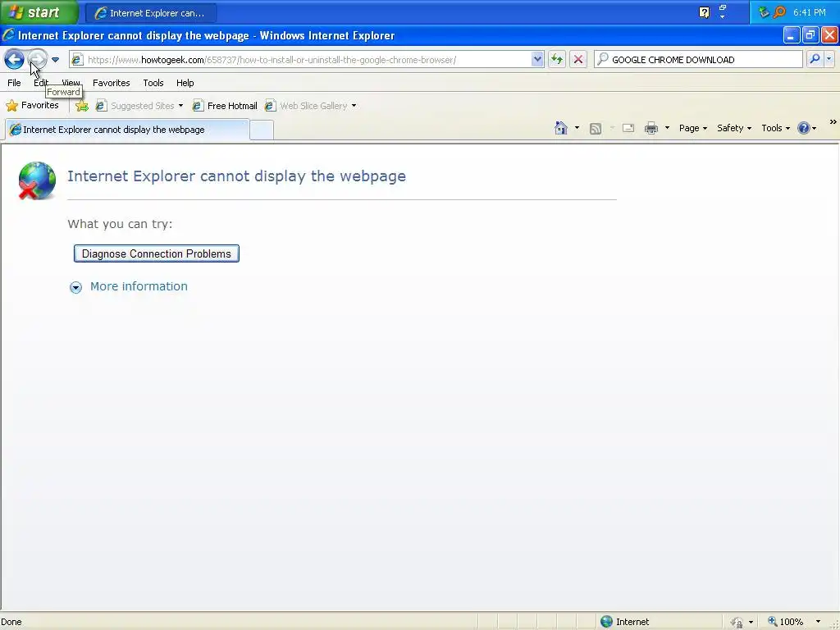Expand the Print options dropdown arrow
Image resolution: width=840 pixels, height=630 pixels.
click(x=667, y=128)
